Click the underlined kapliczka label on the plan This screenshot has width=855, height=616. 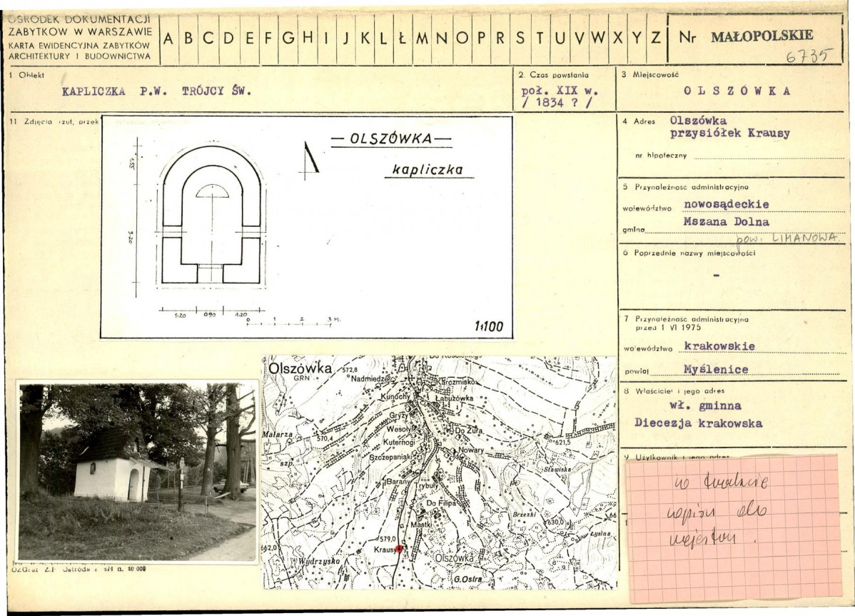pyautogui.click(x=427, y=170)
